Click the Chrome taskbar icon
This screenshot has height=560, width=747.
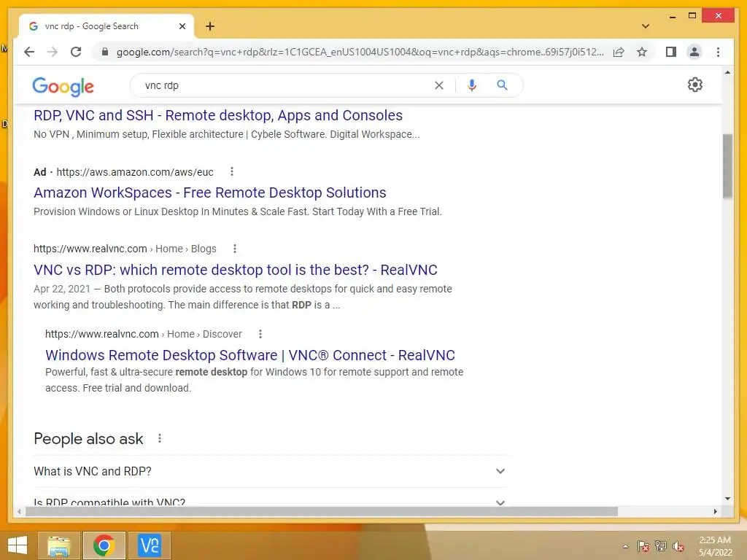coord(104,545)
